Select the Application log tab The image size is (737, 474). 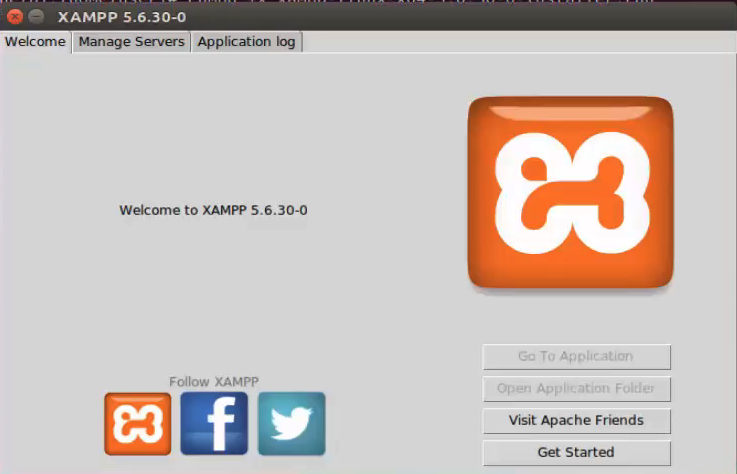coord(246,42)
